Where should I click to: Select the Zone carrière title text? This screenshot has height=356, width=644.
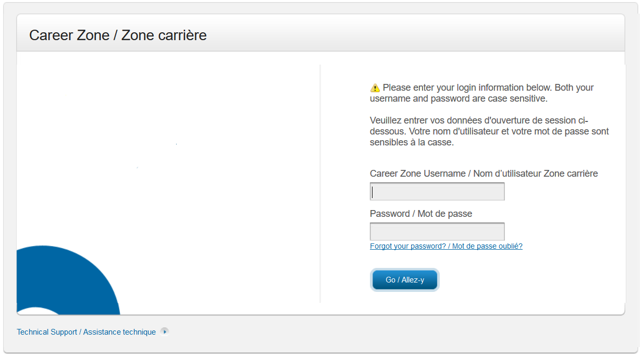point(163,35)
